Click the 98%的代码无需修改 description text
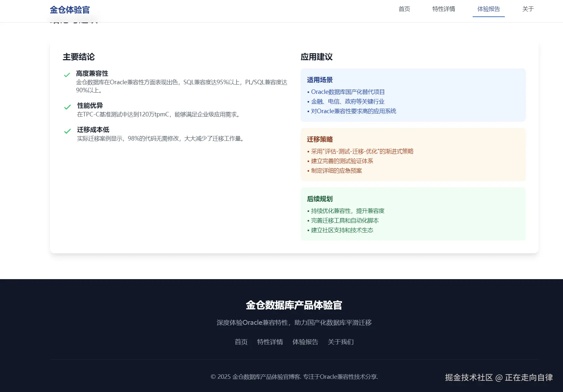 click(x=161, y=139)
